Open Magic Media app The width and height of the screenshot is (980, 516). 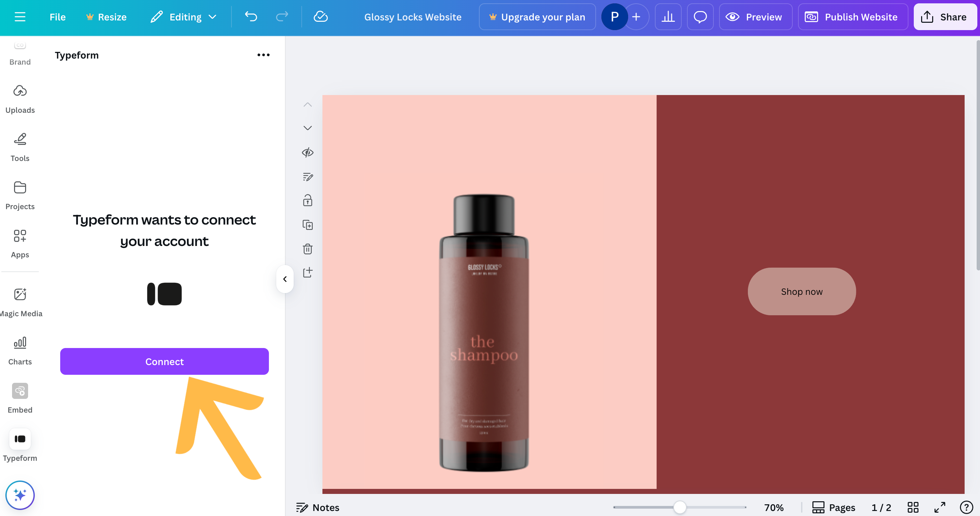tap(20, 302)
